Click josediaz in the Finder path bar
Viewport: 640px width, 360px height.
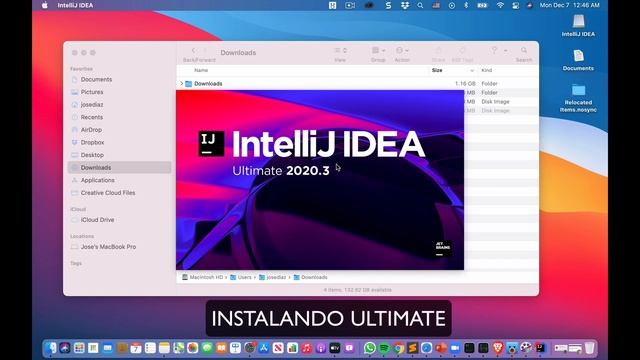point(272,277)
